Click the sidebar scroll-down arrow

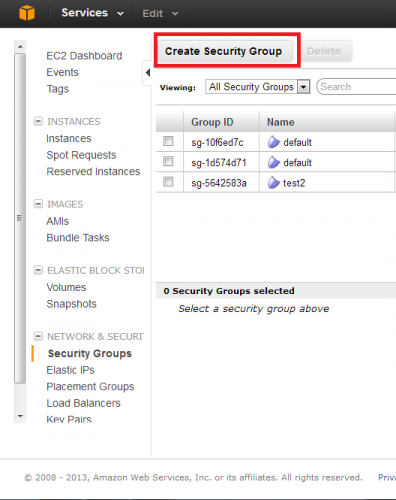[x=20, y=416]
